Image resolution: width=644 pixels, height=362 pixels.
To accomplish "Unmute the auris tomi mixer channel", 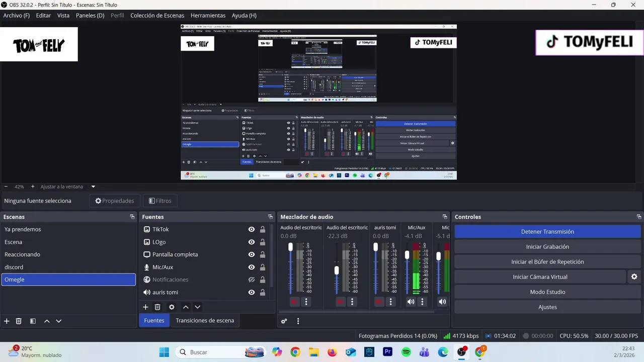I will pyautogui.click(x=379, y=302).
